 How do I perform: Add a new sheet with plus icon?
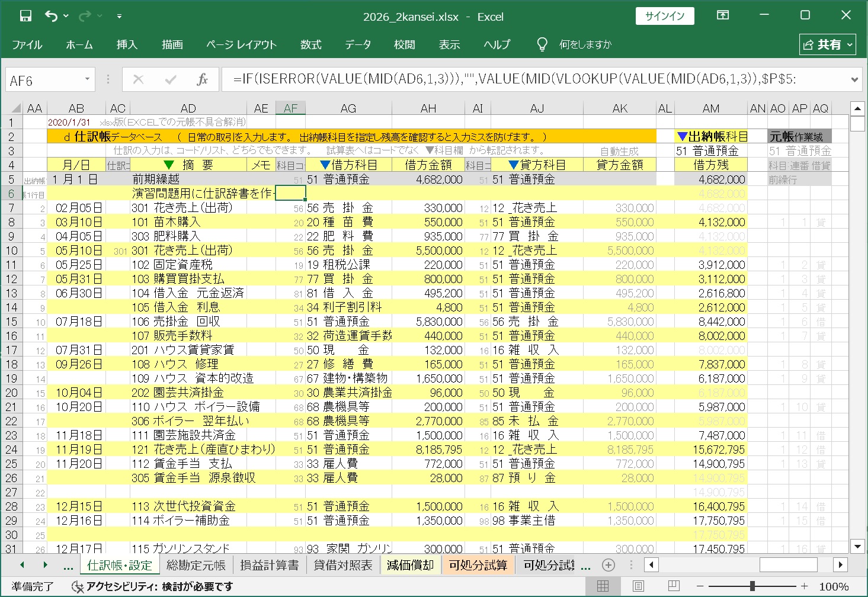coord(608,565)
